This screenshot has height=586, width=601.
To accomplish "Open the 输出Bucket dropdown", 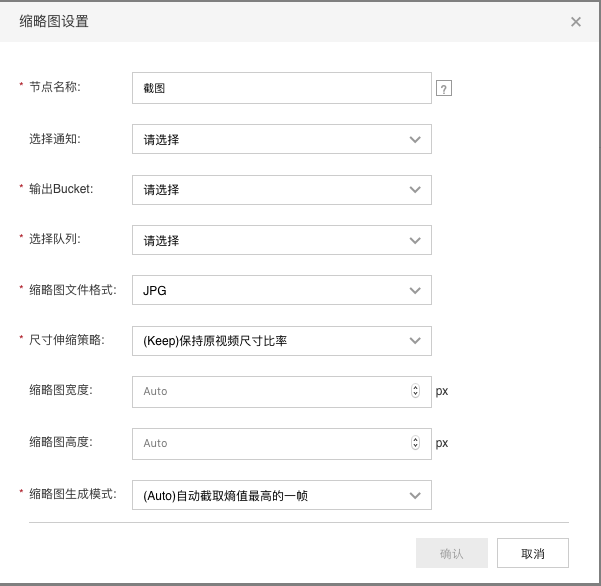I will point(282,190).
